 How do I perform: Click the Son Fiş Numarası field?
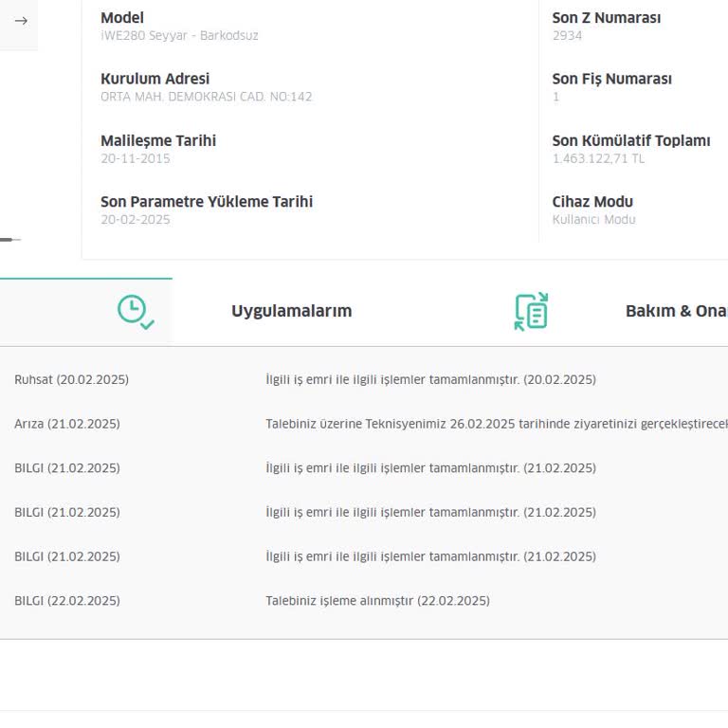[x=611, y=80]
